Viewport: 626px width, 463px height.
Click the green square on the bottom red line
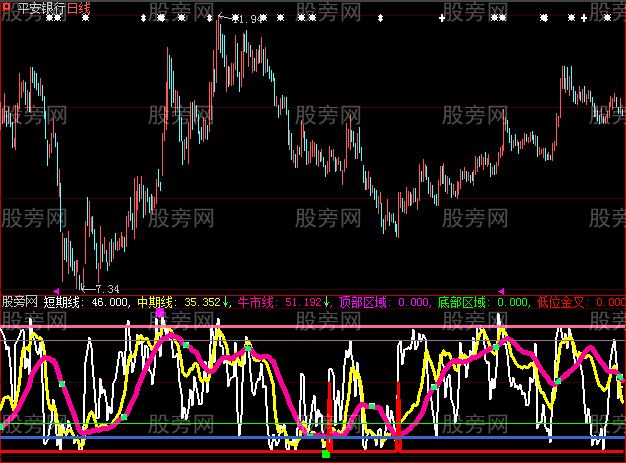click(x=325, y=455)
